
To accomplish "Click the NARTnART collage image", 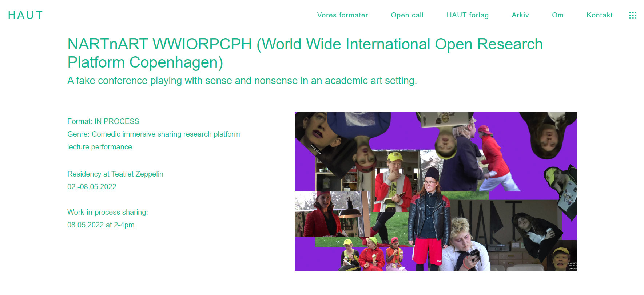I will tap(436, 191).
